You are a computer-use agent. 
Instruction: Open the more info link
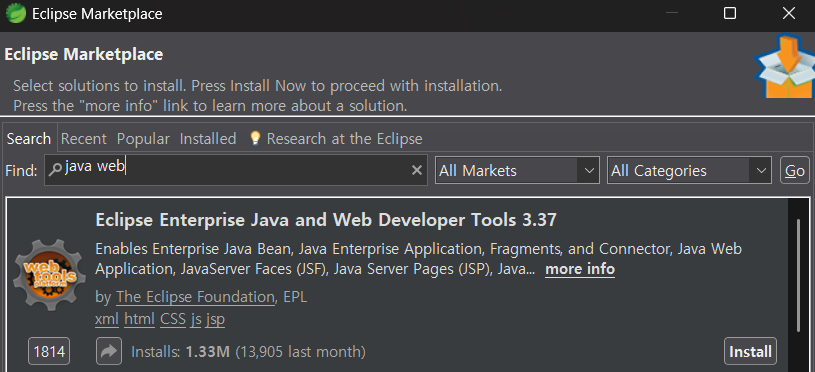coord(580,269)
